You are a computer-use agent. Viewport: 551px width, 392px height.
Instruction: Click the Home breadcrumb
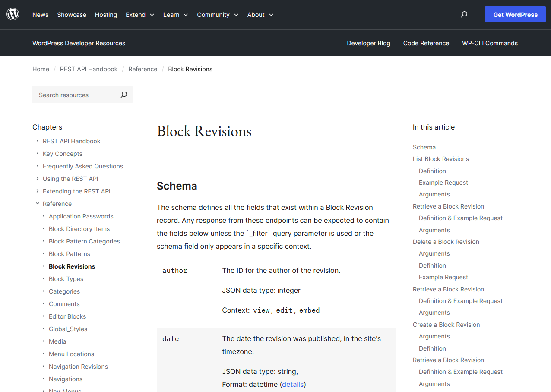pos(41,69)
